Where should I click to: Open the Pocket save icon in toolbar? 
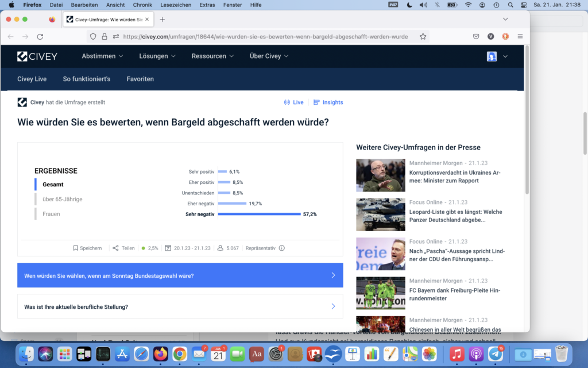coord(476,36)
